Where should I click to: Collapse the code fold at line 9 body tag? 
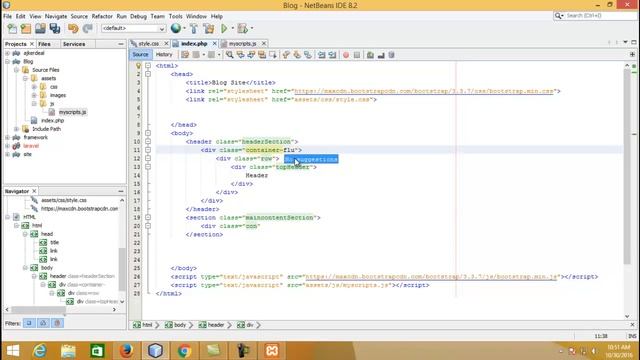point(148,133)
